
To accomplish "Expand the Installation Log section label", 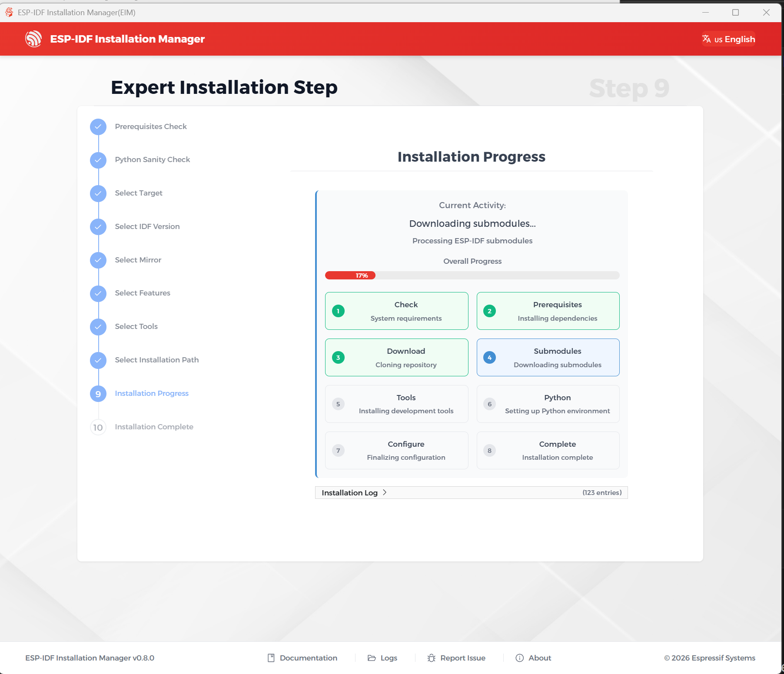I will coord(349,493).
